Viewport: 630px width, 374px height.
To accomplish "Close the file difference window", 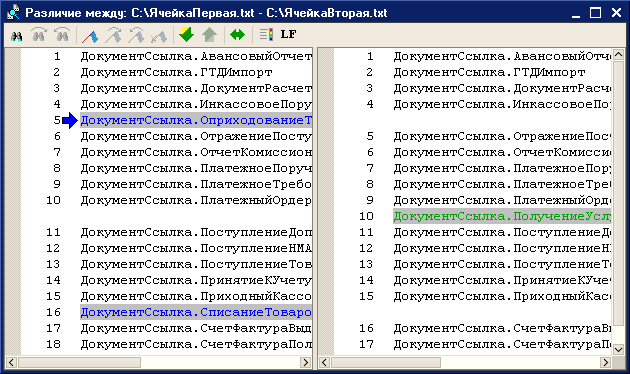I will (x=616, y=13).
